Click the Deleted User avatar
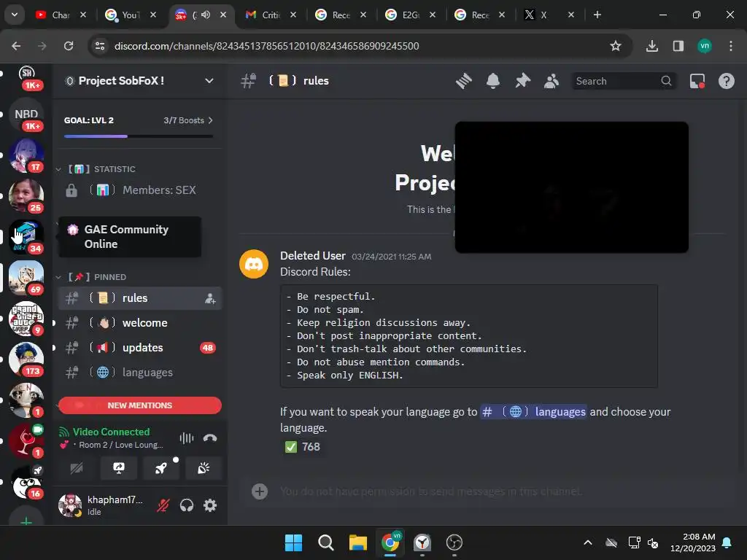The width and height of the screenshot is (747, 560). tap(253, 264)
